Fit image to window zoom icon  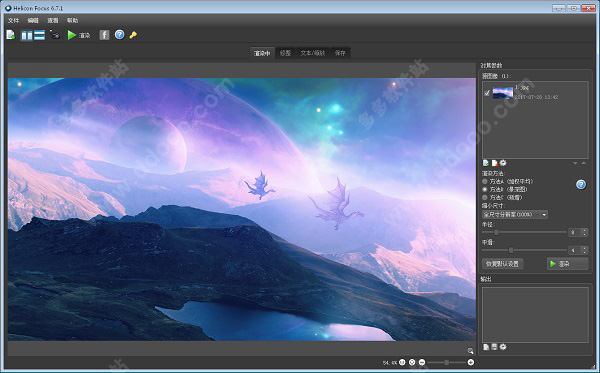click(412, 362)
